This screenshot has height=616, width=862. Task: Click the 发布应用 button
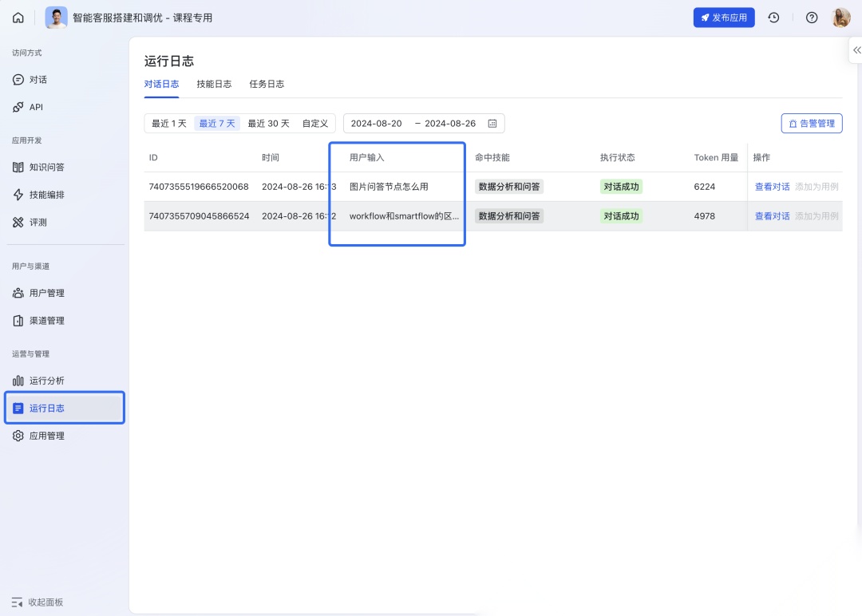(723, 18)
